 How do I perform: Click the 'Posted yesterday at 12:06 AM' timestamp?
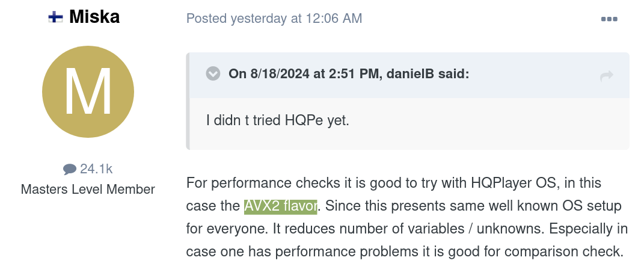[x=274, y=19]
